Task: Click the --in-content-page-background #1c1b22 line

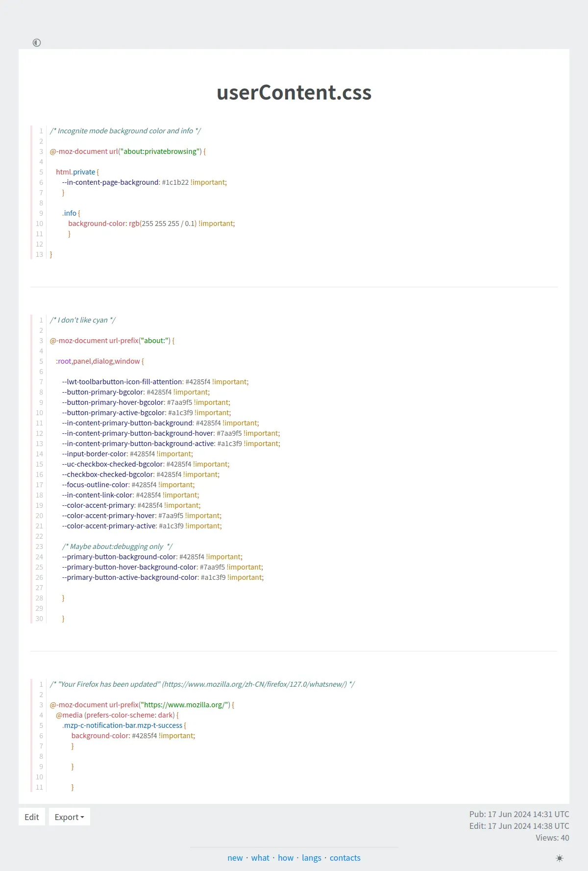Action: [145, 182]
